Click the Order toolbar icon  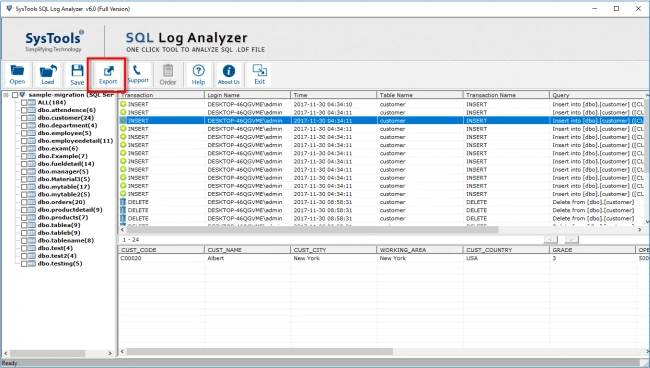[x=168, y=75]
